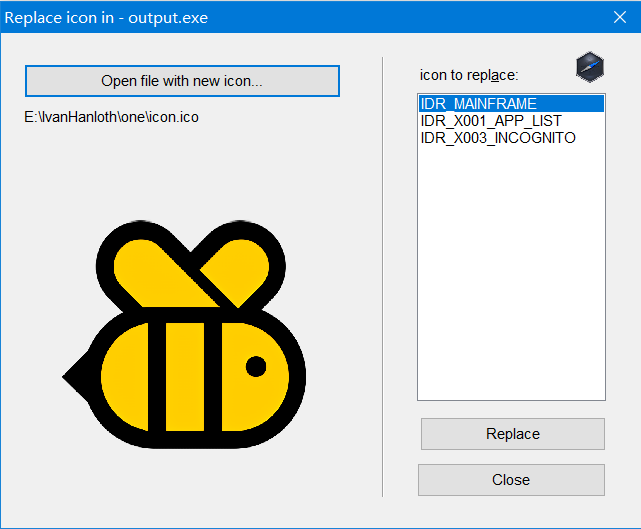Select the IDR_X001_APP_LIST entry

tap(491, 121)
